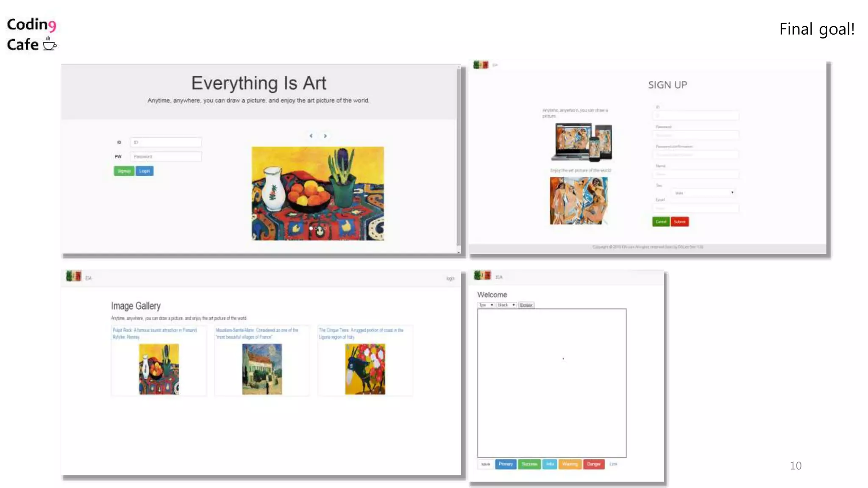Click the Coding Cafe coffee cup logo
This screenshot has width=868, height=488.
50,44
